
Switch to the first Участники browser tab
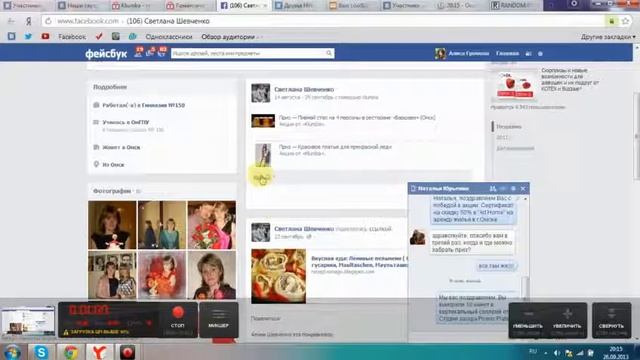(x=26, y=6)
